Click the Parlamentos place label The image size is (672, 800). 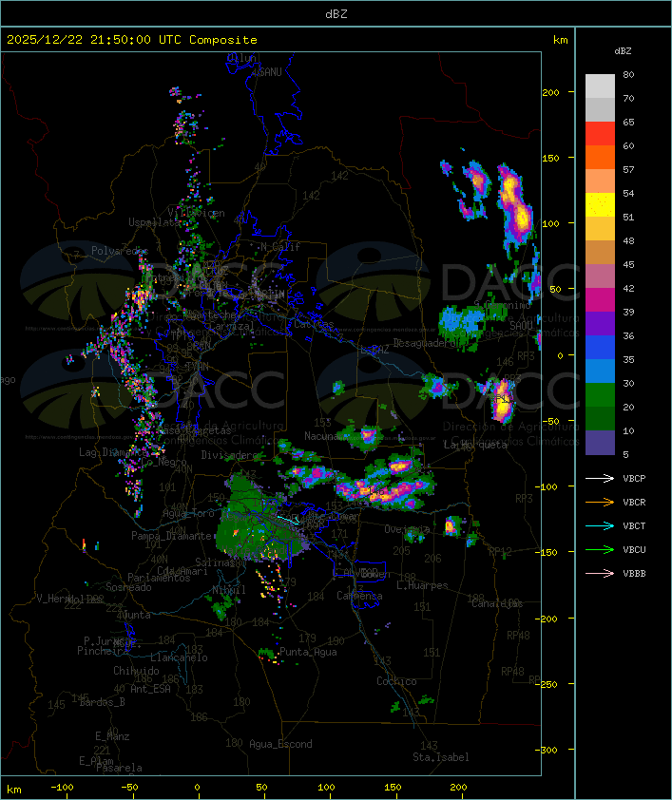click(159, 578)
